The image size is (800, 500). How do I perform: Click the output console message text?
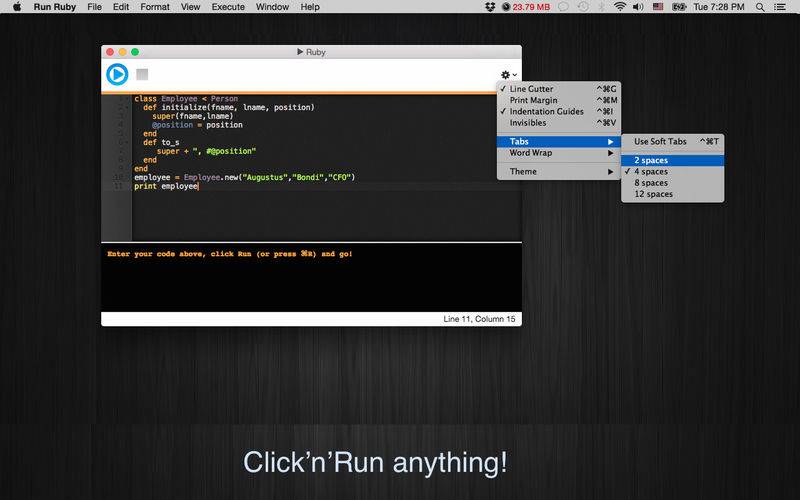click(x=230, y=254)
